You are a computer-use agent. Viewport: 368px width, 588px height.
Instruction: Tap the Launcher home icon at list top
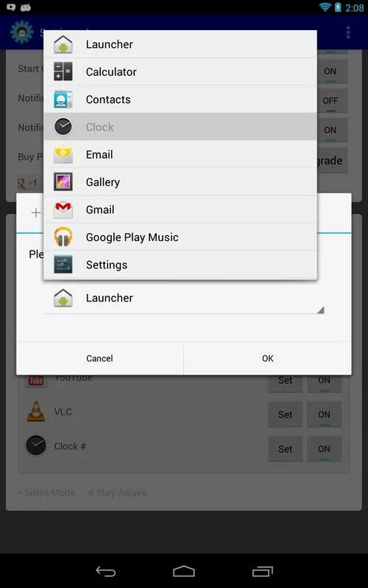tap(63, 44)
